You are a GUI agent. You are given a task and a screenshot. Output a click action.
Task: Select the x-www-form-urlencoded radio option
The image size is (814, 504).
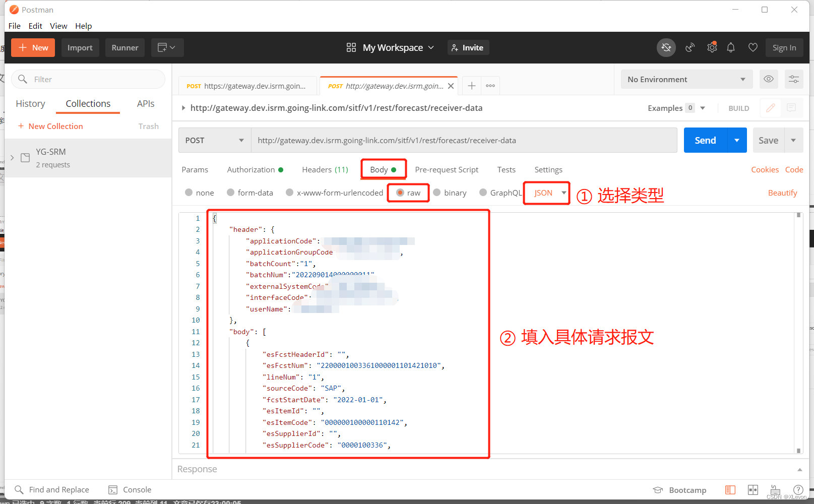tap(289, 192)
